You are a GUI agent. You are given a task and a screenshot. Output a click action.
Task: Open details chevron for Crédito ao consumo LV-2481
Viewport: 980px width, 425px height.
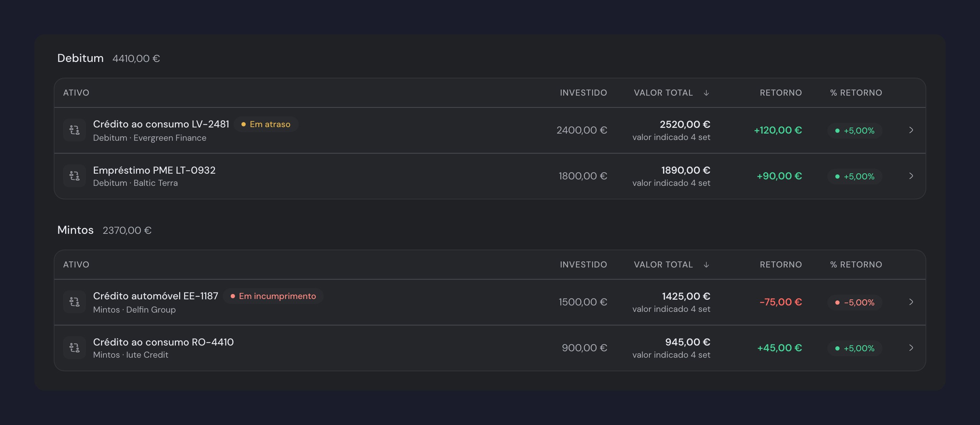911,130
